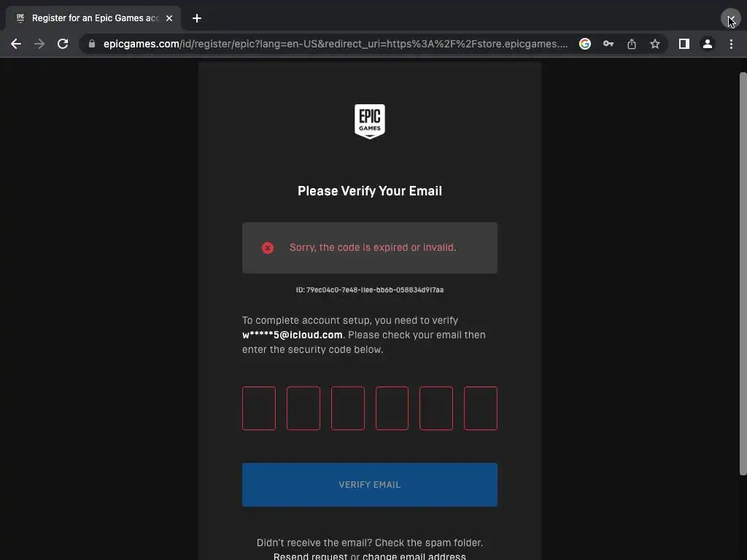Click the last security code box

pyautogui.click(x=481, y=408)
